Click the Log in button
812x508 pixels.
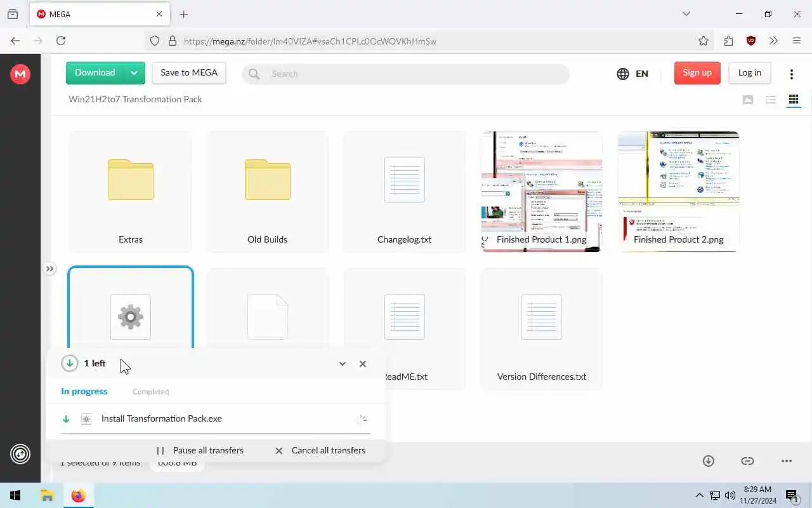[749, 73]
